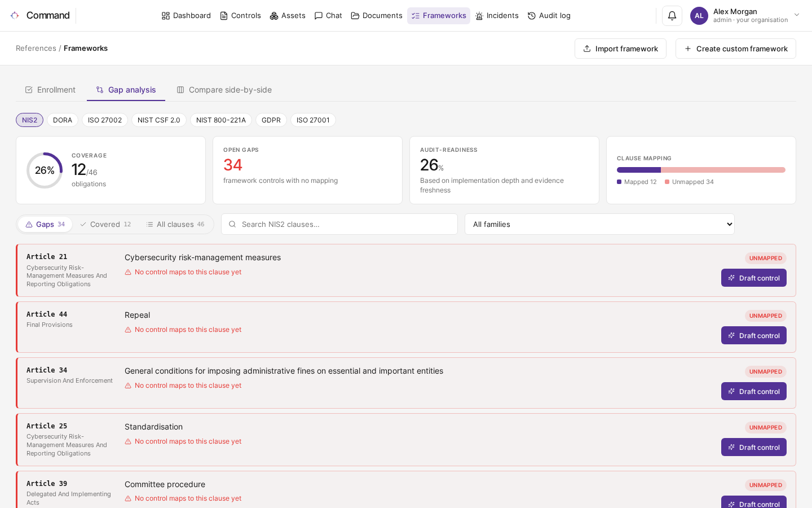Select NIST CSF 2.0 chip

159,120
